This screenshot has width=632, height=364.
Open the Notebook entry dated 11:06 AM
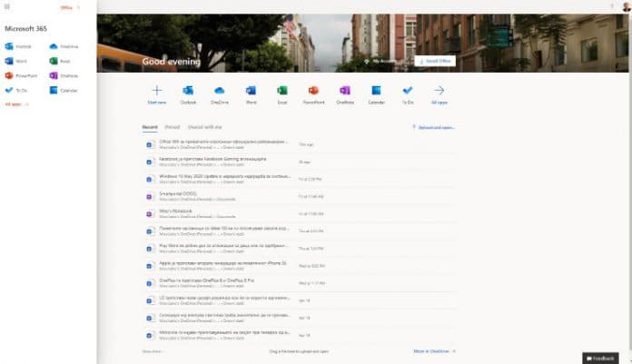(299, 213)
